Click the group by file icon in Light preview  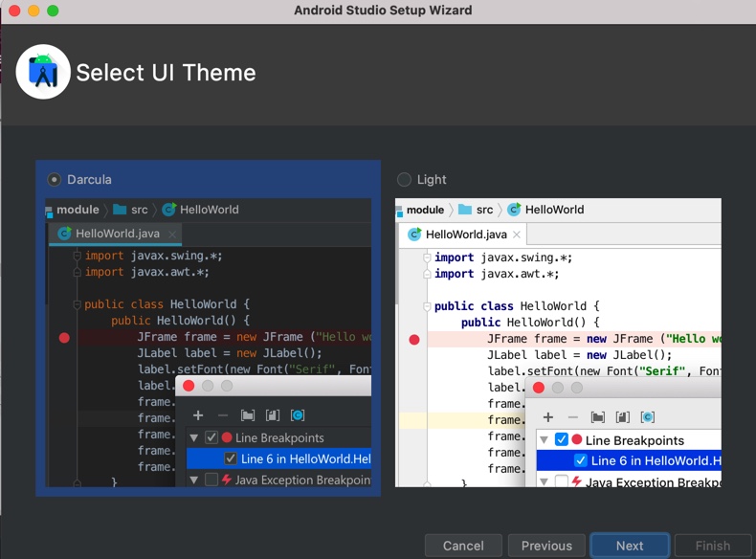(x=622, y=417)
